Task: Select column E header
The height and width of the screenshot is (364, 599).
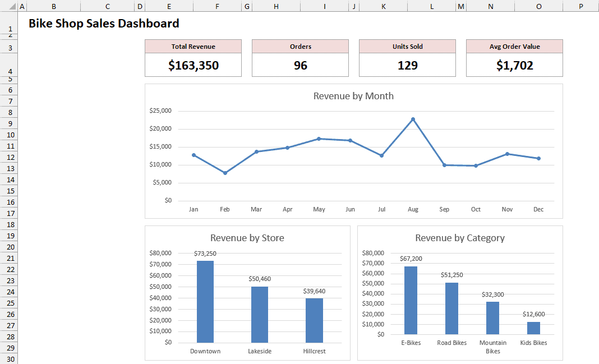Action: coord(169,6)
